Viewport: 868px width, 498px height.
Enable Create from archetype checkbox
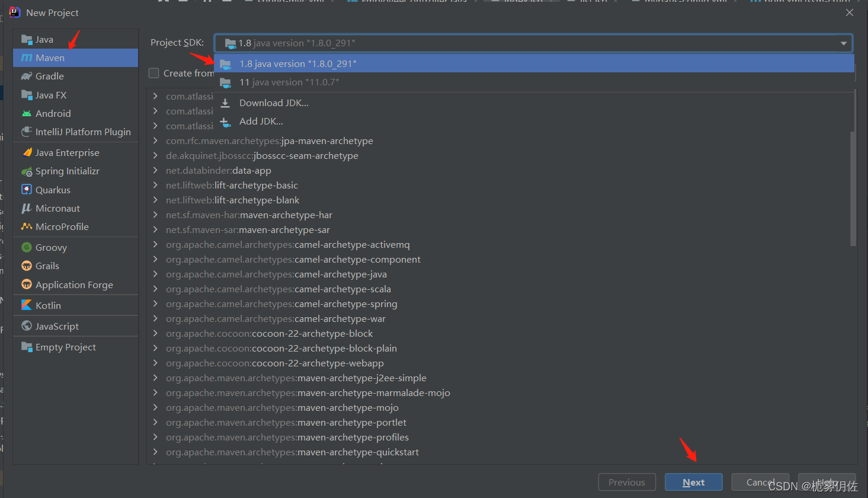(154, 73)
